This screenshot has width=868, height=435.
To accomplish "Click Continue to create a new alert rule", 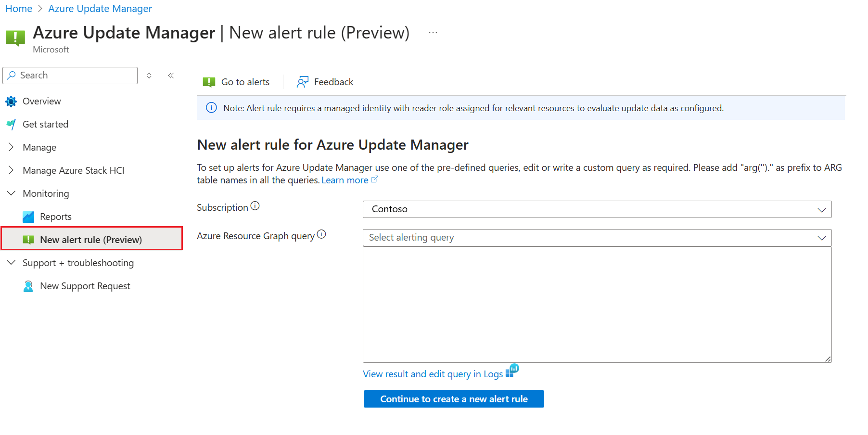I will point(453,399).
